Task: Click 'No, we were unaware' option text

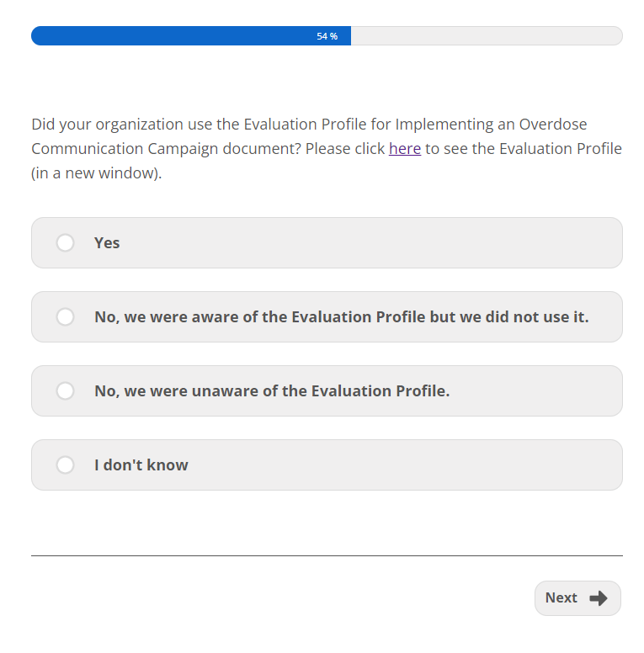Action: [x=271, y=391]
